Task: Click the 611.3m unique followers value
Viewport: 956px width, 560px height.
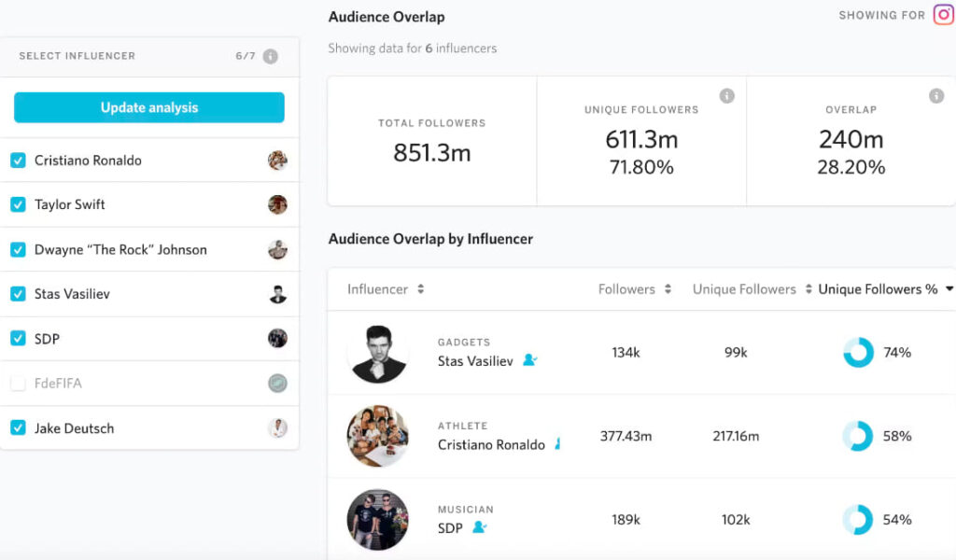Action: click(641, 140)
